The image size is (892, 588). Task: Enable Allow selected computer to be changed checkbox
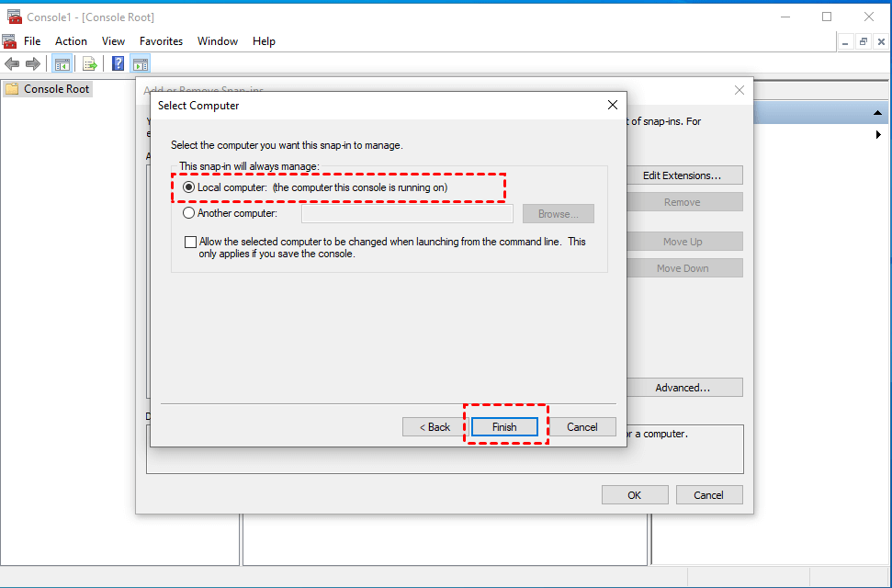[190, 242]
